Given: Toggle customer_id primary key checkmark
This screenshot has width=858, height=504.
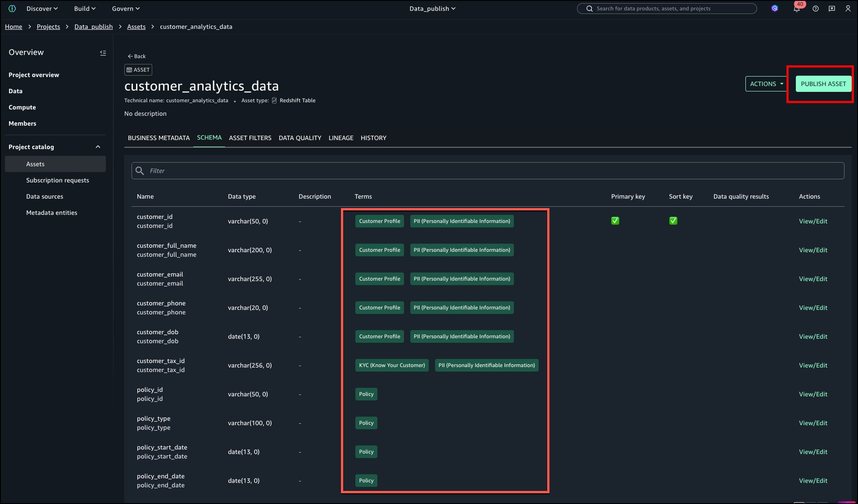Looking at the screenshot, I should [615, 221].
